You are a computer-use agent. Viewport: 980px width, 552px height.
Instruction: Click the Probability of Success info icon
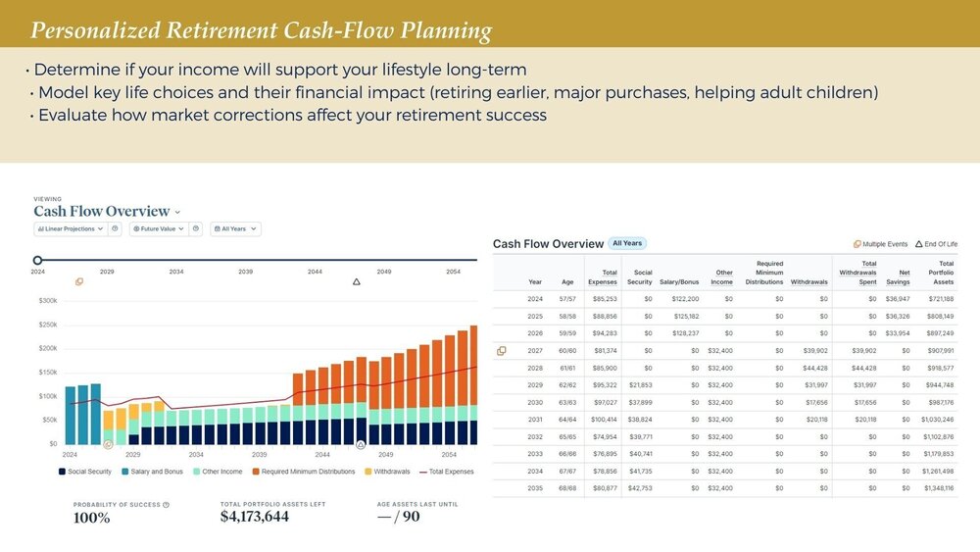coord(166,505)
